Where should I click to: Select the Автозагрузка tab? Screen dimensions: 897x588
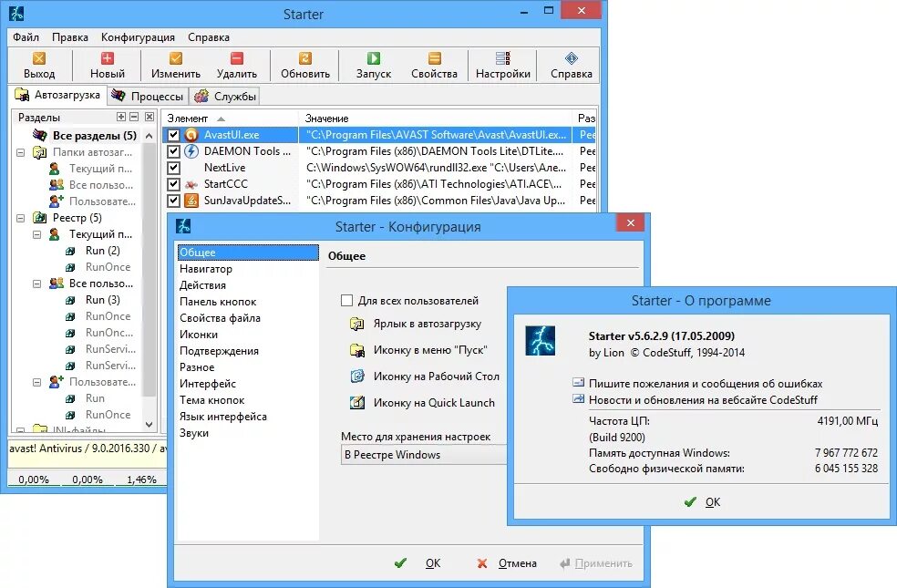coord(57,95)
